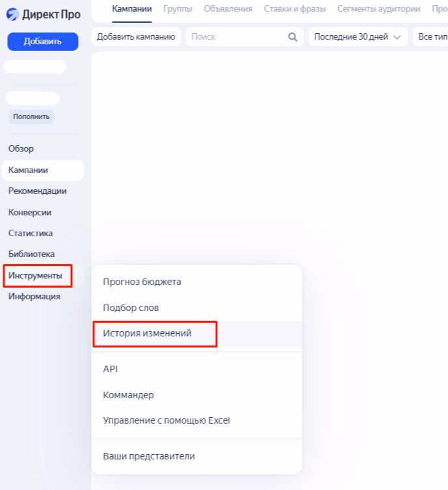Select Рекомендации in the sidebar
Viewport: 448px width, 490px height.
pos(37,191)
